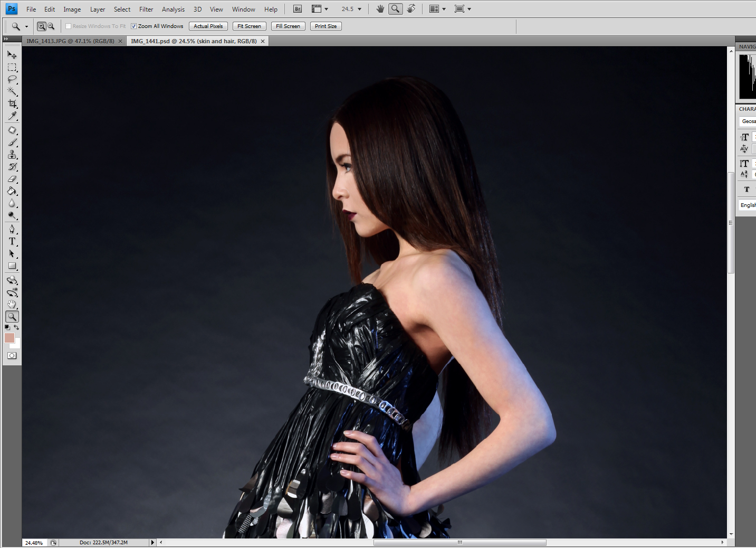Click the vertical scrollbar thumb
The image size is (756, 548).
coord(731,222)
